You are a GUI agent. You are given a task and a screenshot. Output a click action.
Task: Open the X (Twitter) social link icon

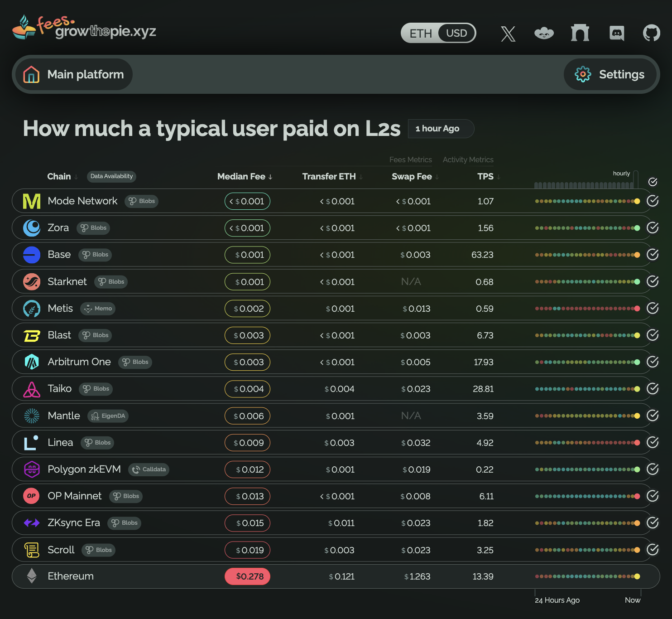click(508, 34)
